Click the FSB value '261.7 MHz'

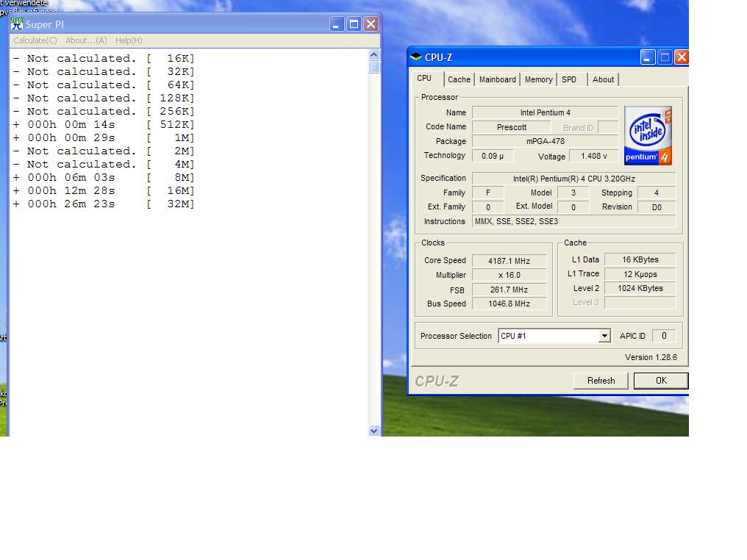[509, 290]
